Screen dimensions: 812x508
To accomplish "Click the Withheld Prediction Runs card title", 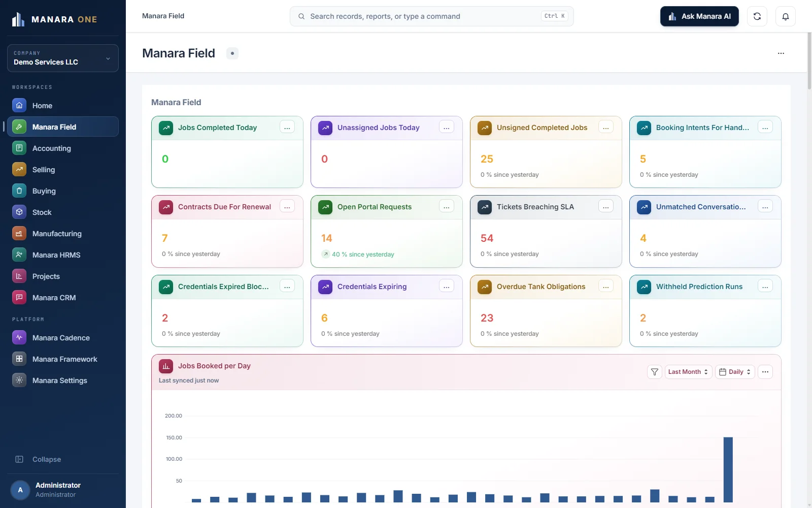I will 699,287.
